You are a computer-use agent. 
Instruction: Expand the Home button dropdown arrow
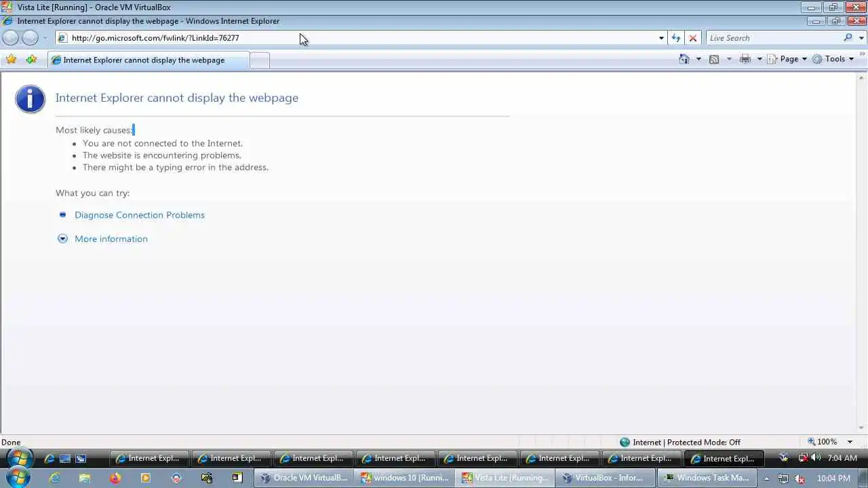click(x=698, y=59)
